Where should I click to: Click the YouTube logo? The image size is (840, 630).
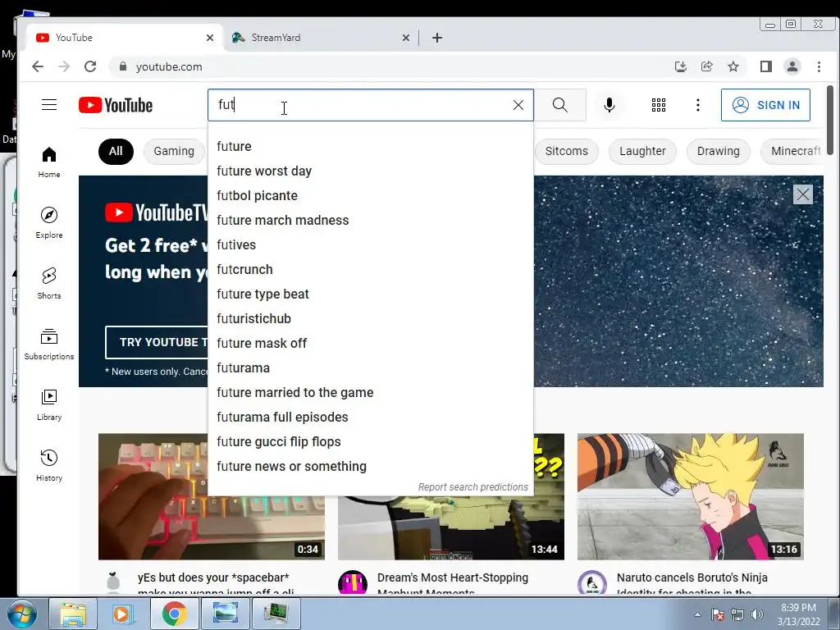[115, 105]
